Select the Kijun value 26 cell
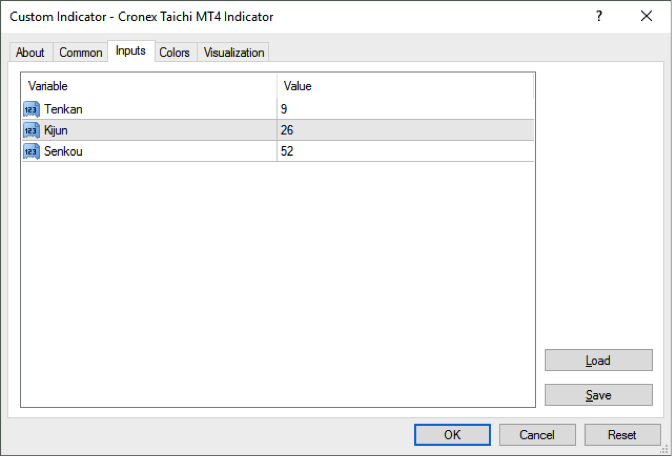Screen dimensions: 672x457 click(x=405, y=130)
